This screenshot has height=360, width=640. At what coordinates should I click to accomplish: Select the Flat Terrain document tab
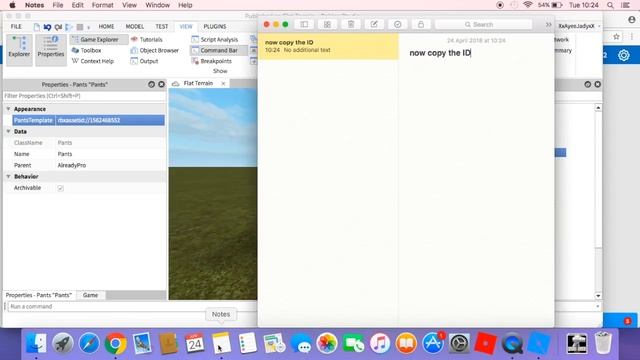198,83
